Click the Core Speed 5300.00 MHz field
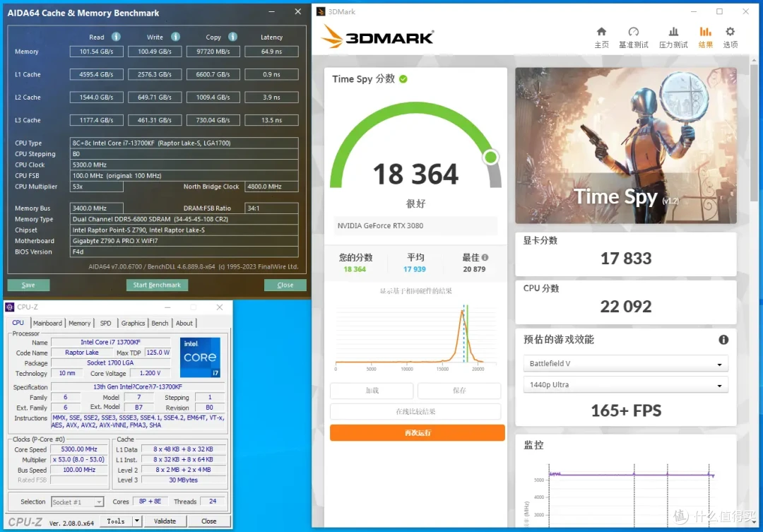The width and height of the screenshot is (763, 532). (79, 449)
